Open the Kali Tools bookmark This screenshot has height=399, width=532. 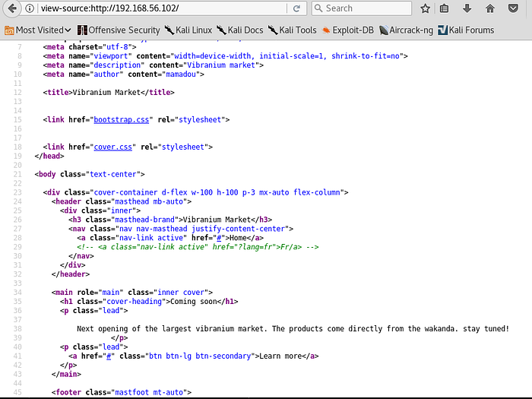pos(291,30)
